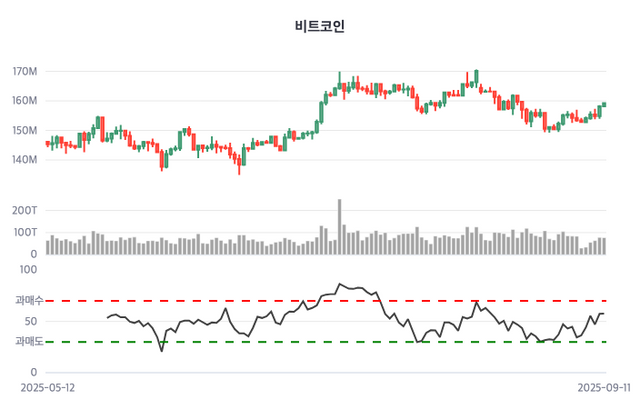
Task: Click the 비트코인 chart title
Action: [x=319, y=26]
